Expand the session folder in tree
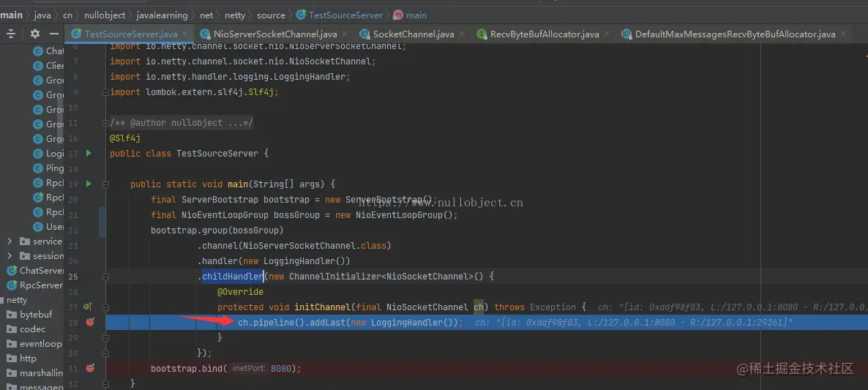This screenshot has width=868, height=390. pos(10,255)
